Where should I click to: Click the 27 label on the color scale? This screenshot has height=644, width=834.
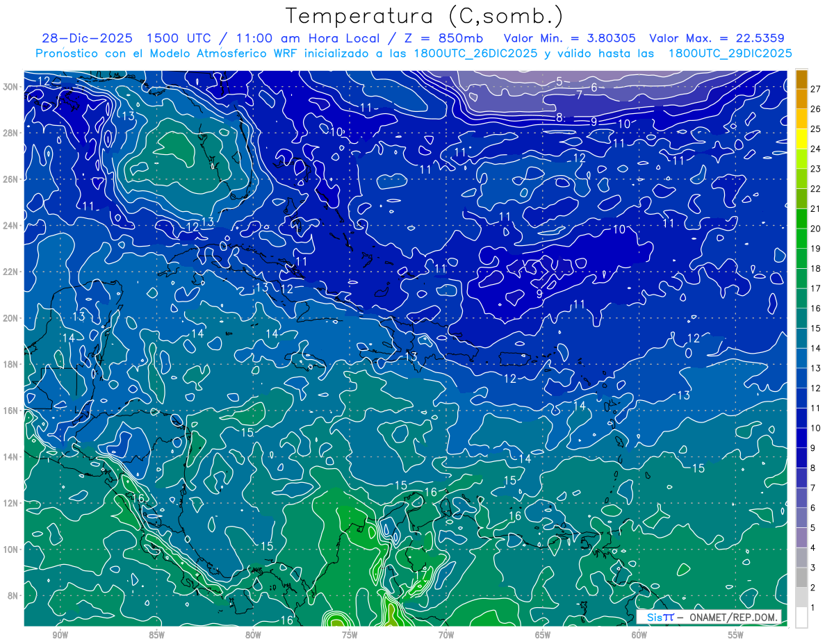point(816,89)
